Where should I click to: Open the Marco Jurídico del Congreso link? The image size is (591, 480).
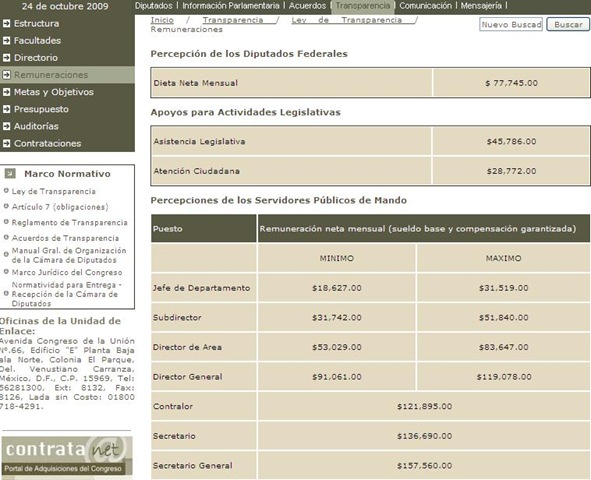(x=67, y=272)
